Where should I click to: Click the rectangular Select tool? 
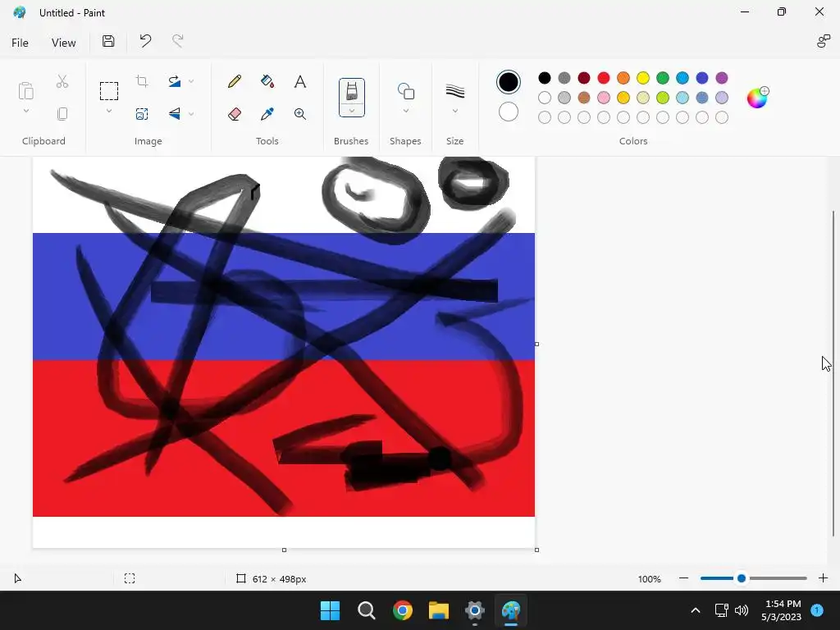pyautogui.click(x=109, y=91)
